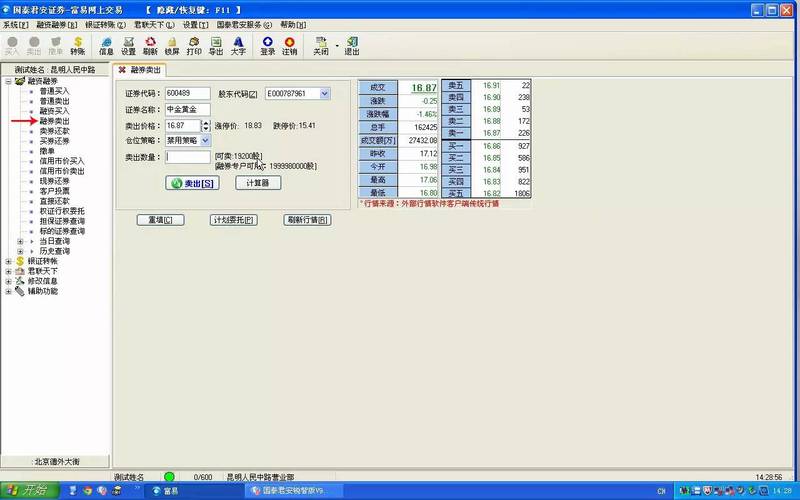Click the 导出 export toolbar icon
This screenshot has width=800, height=500.
tap(216, 46)
